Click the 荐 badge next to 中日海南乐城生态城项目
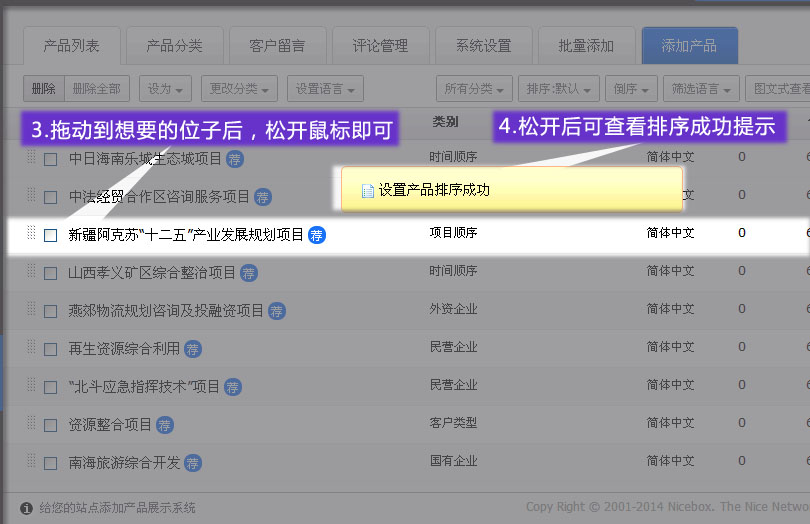This screenshot has height=524, width=810. [x=235, y=159]
